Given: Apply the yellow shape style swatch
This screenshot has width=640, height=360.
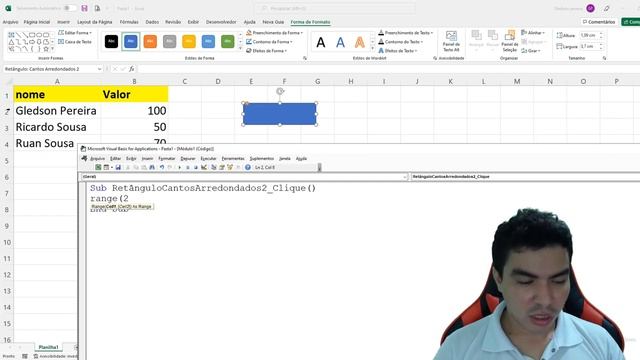Looking at the screenshot, I should (x=189, y=41).
